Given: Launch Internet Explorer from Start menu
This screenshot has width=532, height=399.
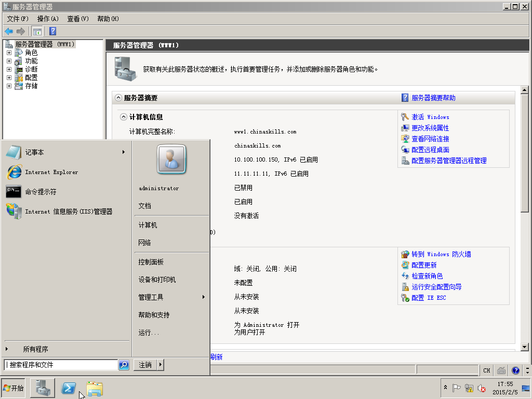Looking at the screenshot, I should point(66,172).
